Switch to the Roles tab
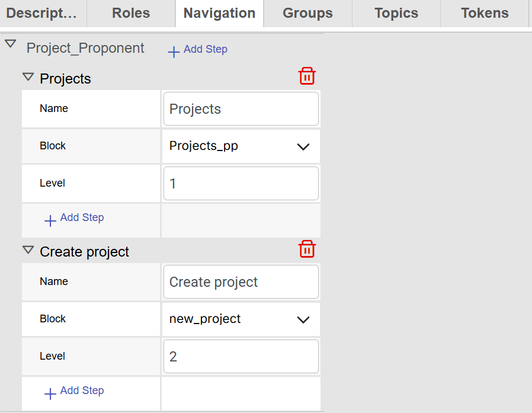This screenshot has width=532, height=413. pos(131,13)
